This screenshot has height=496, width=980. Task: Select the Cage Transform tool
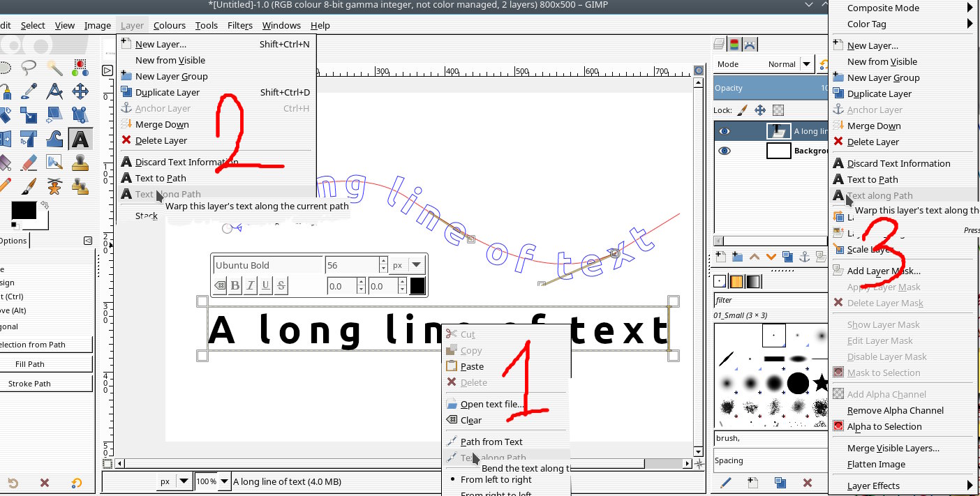click(x=29, y=139)
